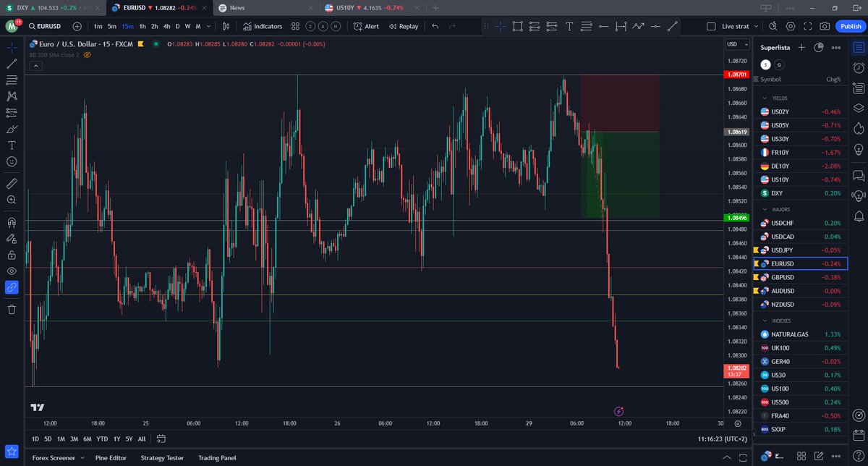868x466 pixels.
Task: Open Superlista watchlist more options menu
Action: (837, 47)
